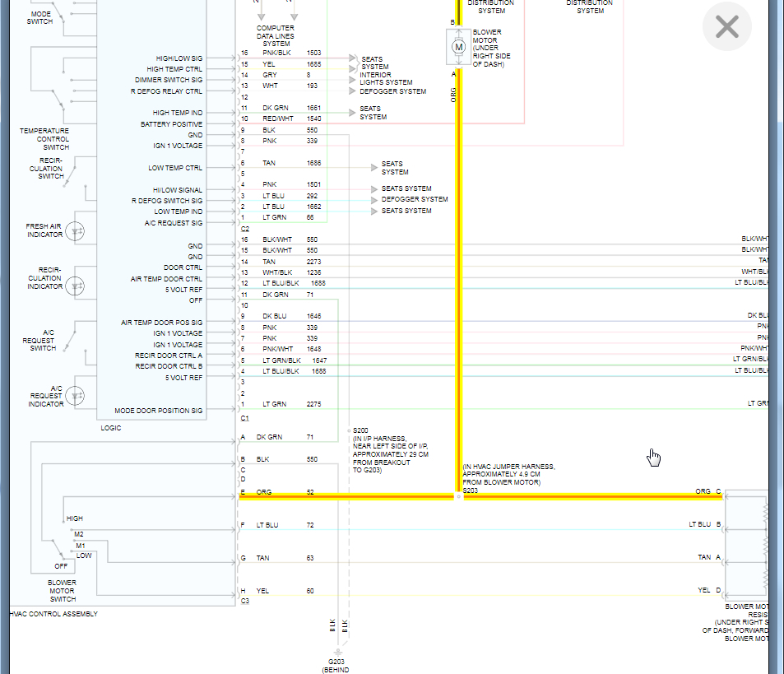Click the blower motor location note

(491, 48)
